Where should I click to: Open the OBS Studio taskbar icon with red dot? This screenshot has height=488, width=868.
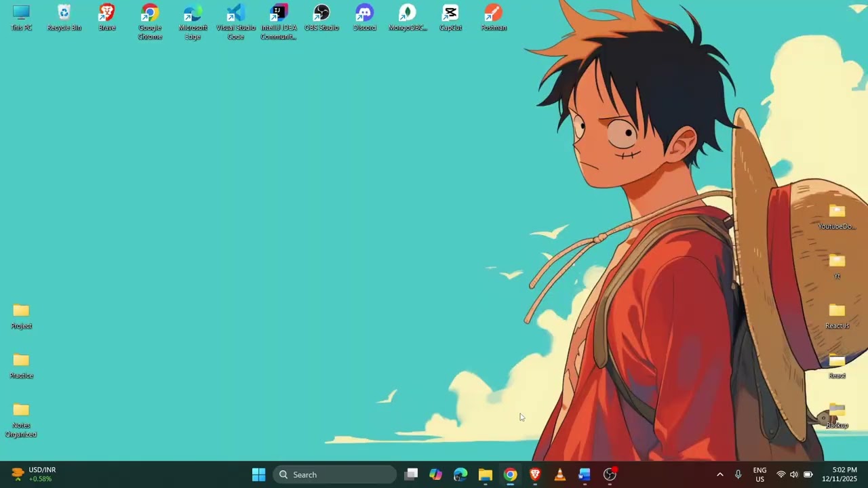coord(610,474)
